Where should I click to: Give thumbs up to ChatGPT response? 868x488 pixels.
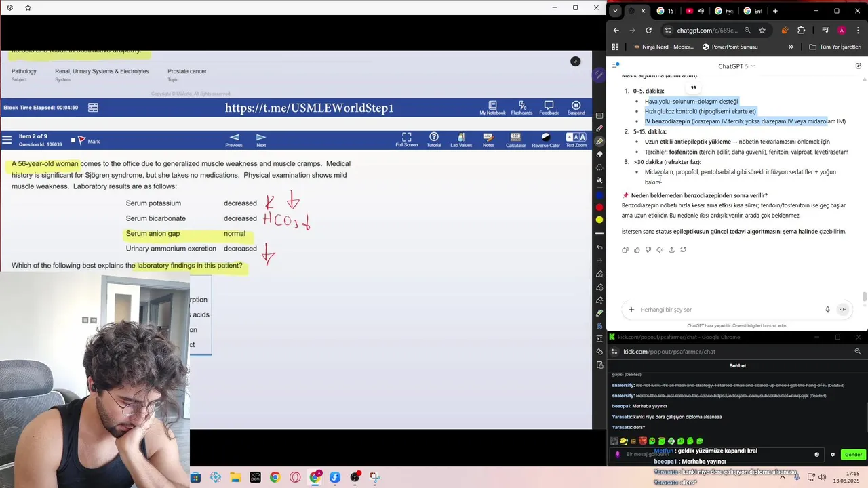coord(637,250)
